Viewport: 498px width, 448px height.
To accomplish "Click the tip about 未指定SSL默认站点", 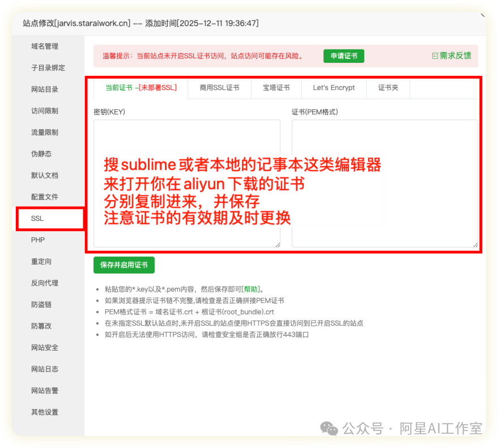I will click(x=234, y=323).
